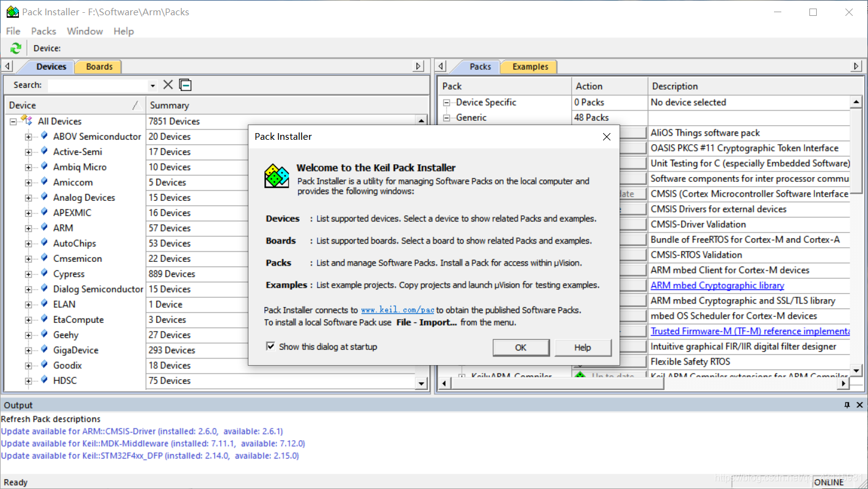Switch to the Examples tab
Image resolution: width=868 pixels, height=489 pixels.
coord(530,67)
